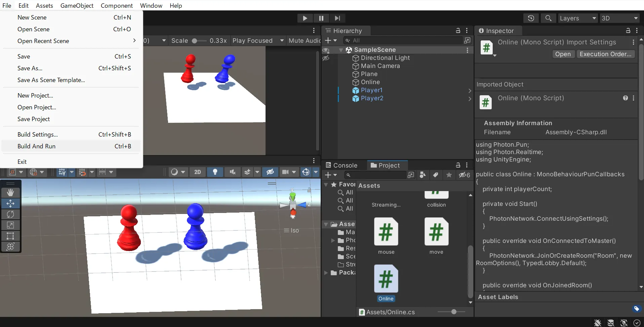
Task: Click the asset labels tag icon
Action: point(637,308)
